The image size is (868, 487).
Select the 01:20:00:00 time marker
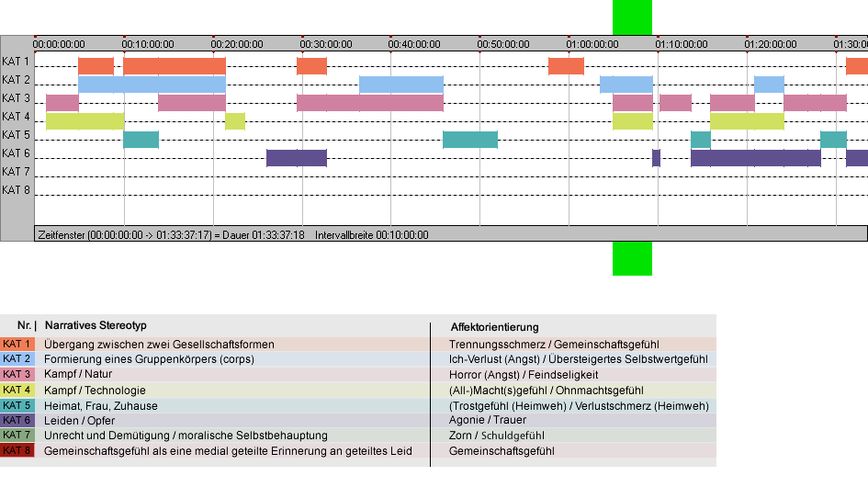771,44
